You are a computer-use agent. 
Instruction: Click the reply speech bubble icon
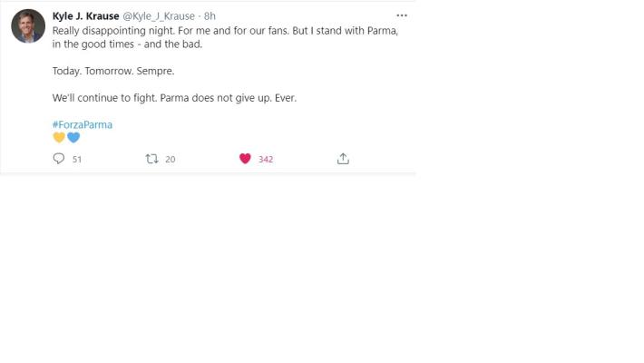point(59,159)
